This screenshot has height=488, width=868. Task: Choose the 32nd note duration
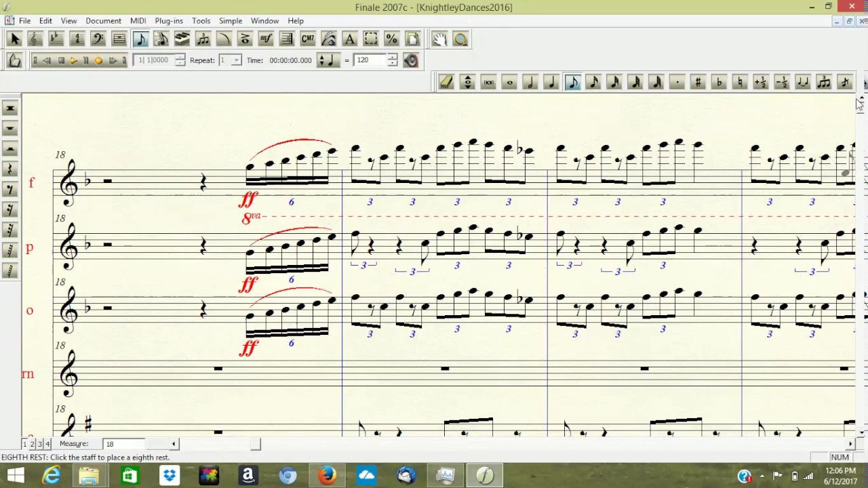(614, 82)
